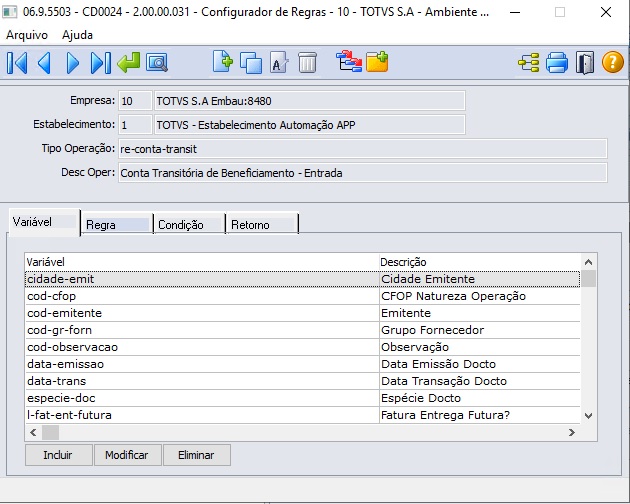This screenshot has width=630, height=504.
Task: Open the Arquivo menu
Action: tap(27, 35)
